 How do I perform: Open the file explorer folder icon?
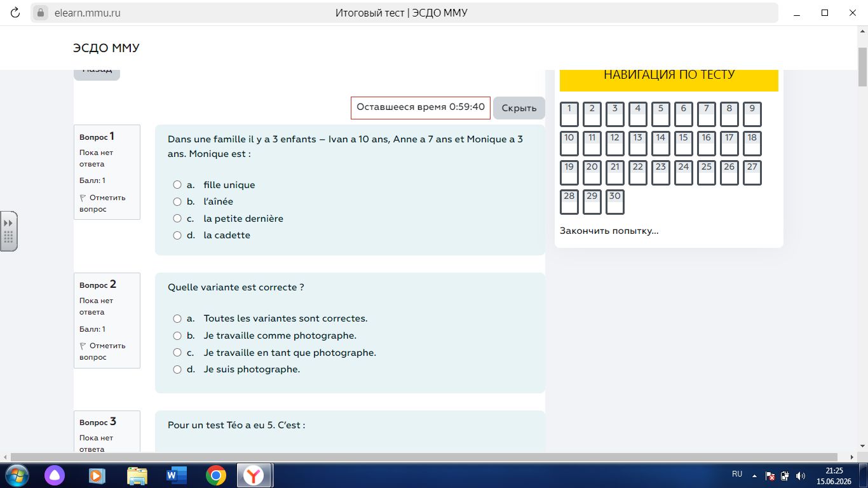137,475
